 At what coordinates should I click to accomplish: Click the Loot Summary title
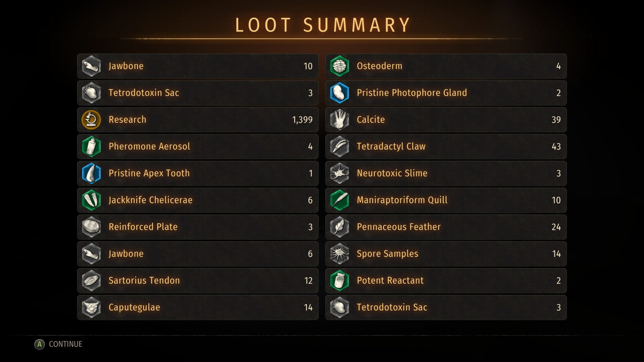pyautogui.click(x=323, y=25)
